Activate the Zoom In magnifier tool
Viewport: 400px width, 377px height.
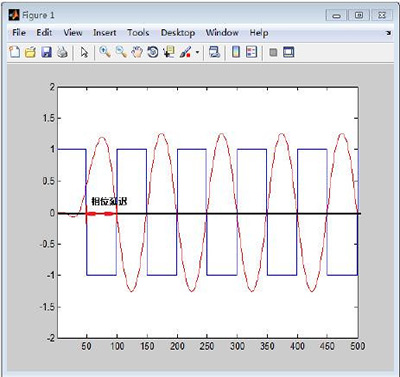pos(105,52)
